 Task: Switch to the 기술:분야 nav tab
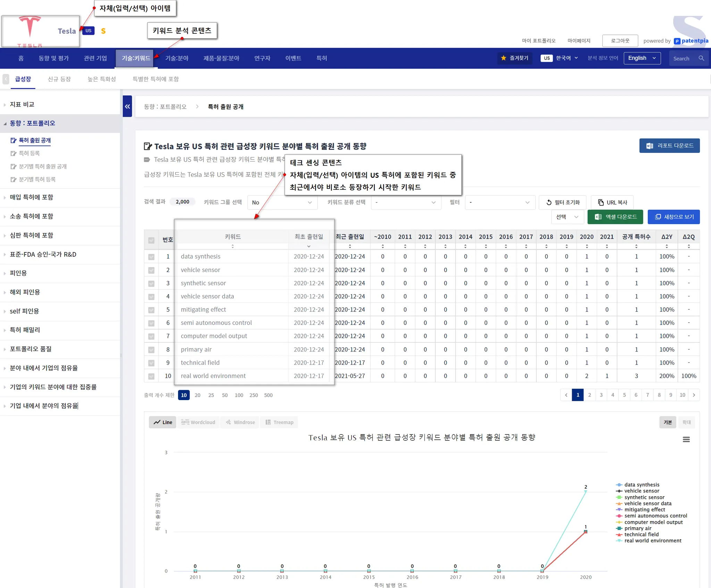[177, 58]
